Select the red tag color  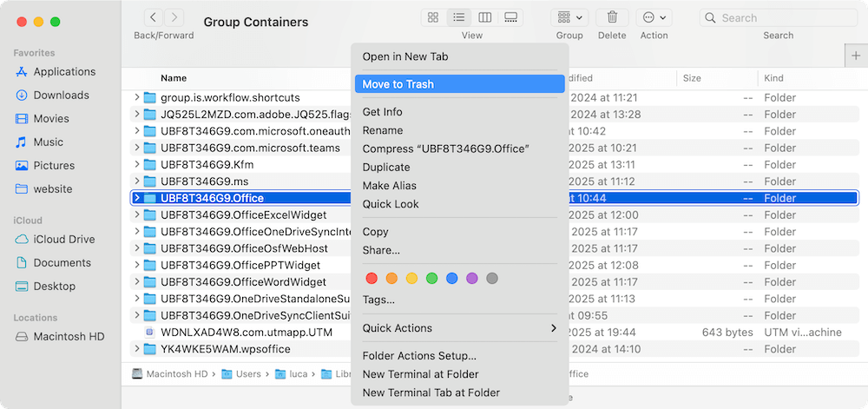coord(372,279)
